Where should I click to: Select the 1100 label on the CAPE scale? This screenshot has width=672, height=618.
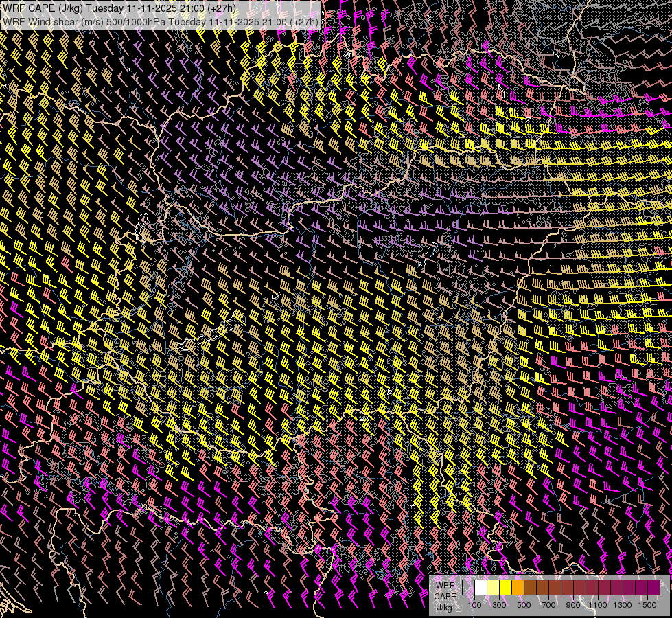pos(598,605)
